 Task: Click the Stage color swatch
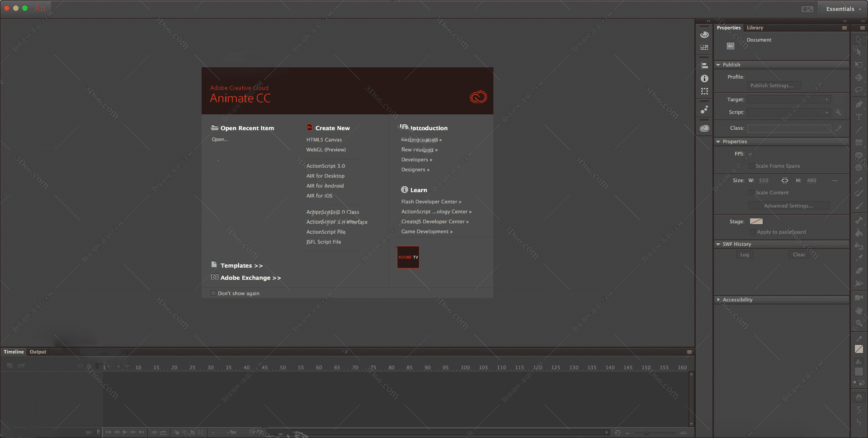pyautogui.click(x=756, y=221)
